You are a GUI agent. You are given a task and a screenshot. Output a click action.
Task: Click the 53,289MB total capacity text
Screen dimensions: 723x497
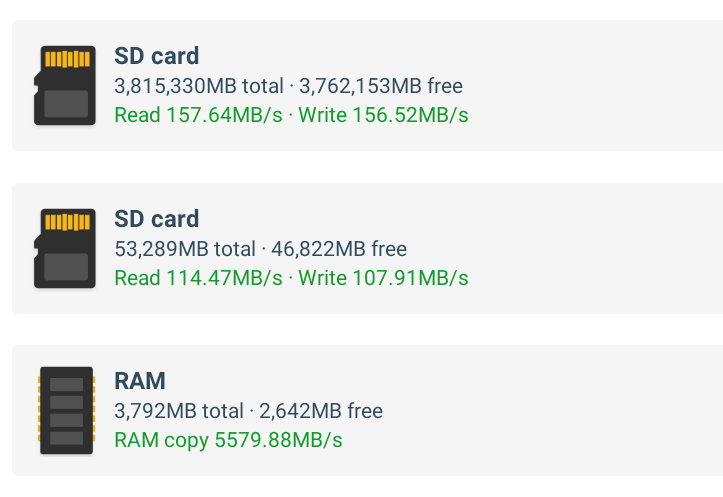pyautogui.click(x=185, y=249)
